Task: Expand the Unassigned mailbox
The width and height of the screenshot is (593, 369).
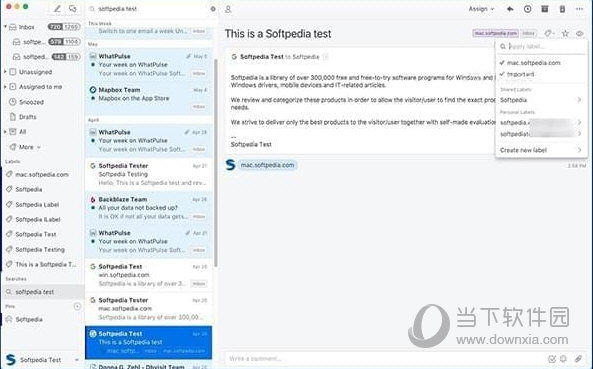Action: tap(5, 71)
